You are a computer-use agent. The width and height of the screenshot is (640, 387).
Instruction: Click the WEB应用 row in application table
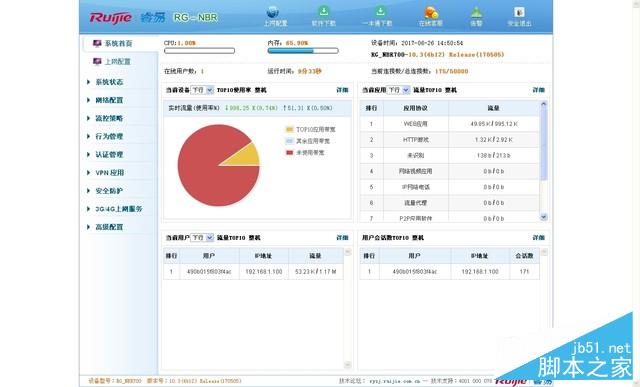tap(449, 124)
